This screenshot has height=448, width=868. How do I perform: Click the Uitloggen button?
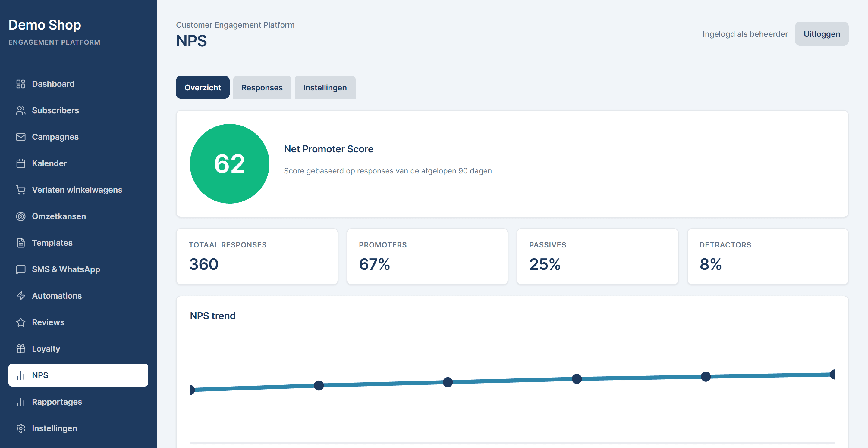(822, 34)
